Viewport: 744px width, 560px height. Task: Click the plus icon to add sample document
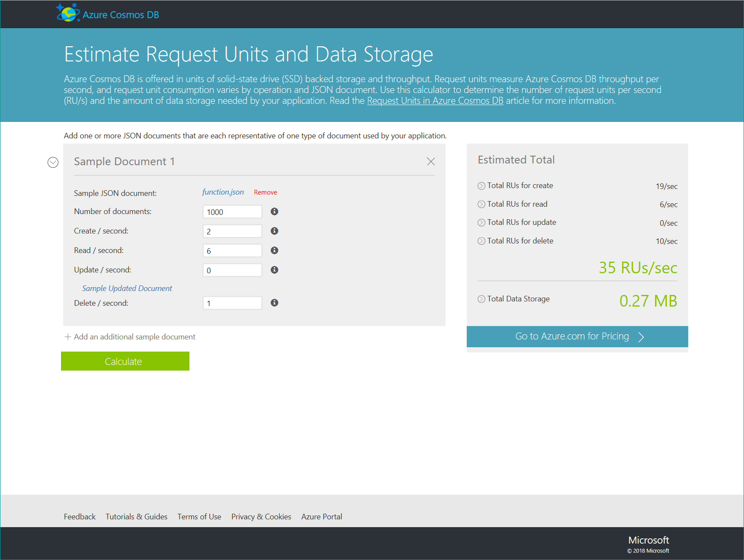coord(67,337)
